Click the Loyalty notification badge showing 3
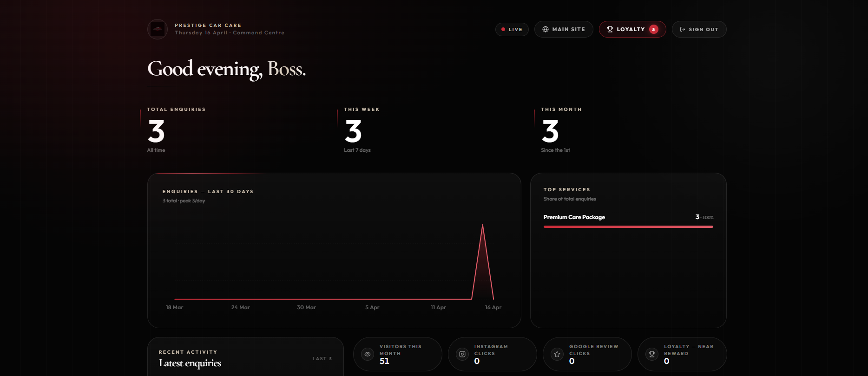The height and width of the screenshot is (376, 868). (x=653, y=29)
